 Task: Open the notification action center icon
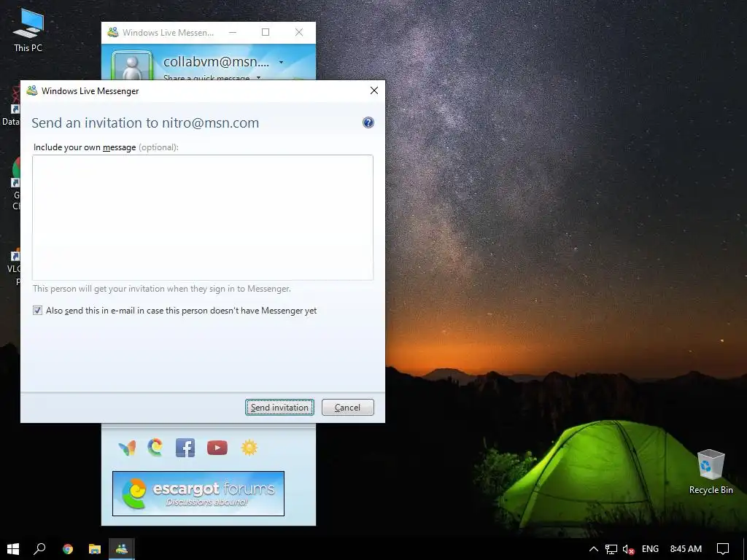(x=723, y=549)
